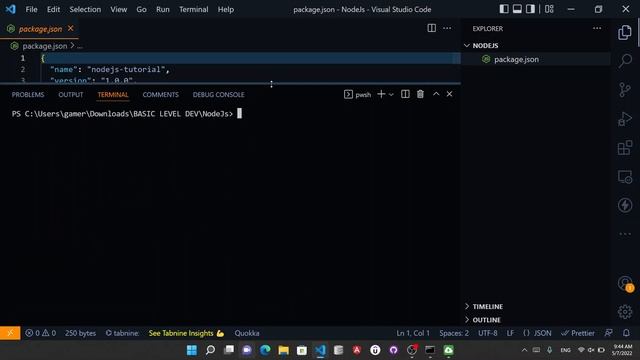Show additional views ellipsis in activity bar

tap(624, 234)
